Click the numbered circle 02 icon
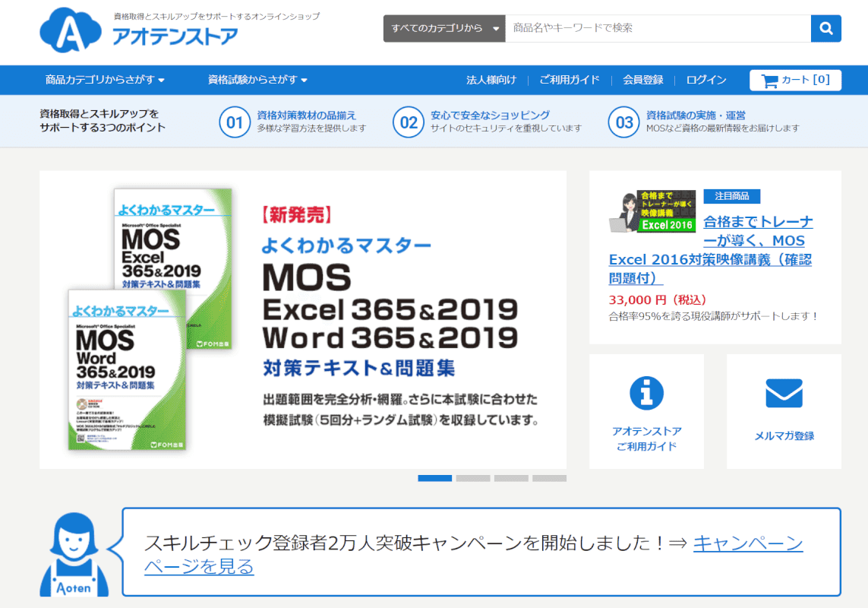 point(409,122)
